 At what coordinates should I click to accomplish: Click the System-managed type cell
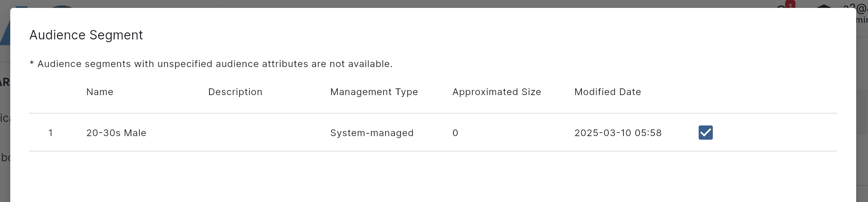372,133
